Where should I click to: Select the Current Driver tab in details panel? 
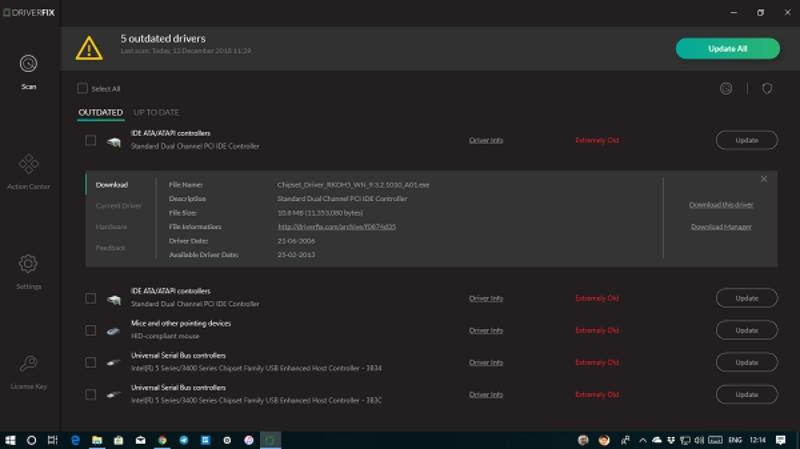coord(118,206)
